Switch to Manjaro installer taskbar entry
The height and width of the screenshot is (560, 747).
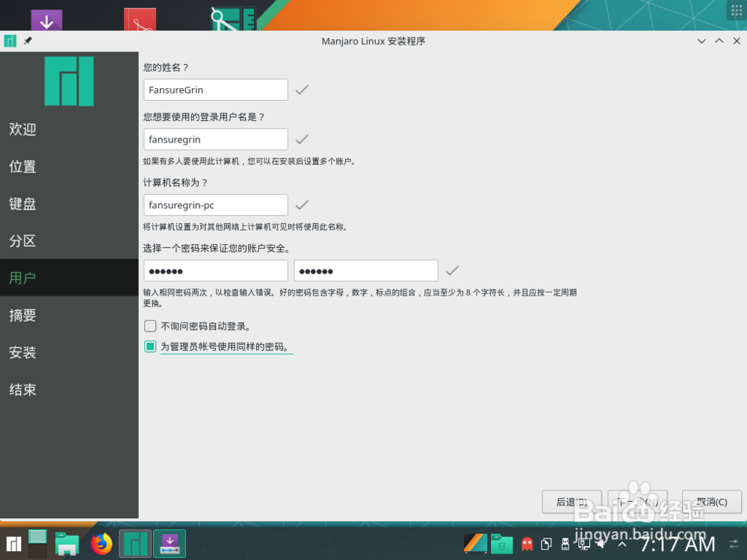[x=135, y=544]
